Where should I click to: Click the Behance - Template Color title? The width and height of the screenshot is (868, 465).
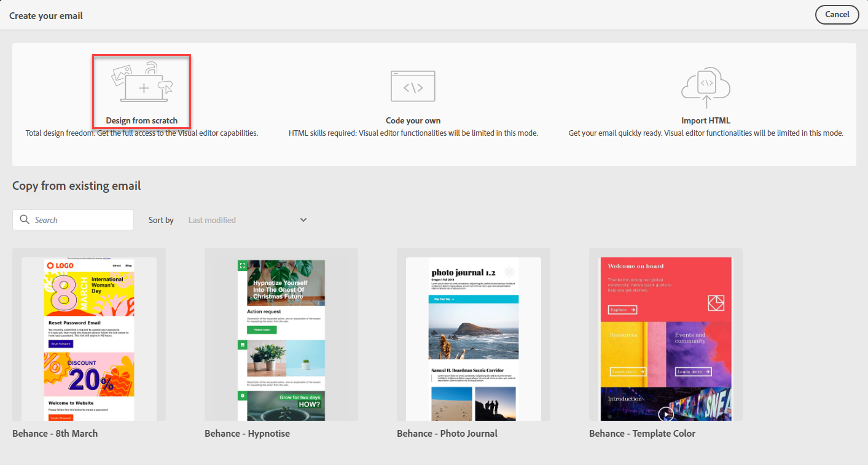click(643, 434)
